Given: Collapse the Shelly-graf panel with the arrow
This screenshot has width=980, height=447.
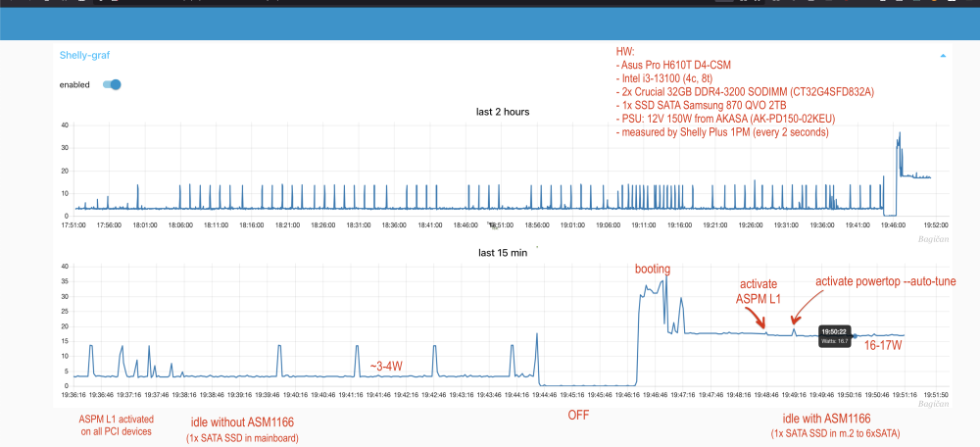Looking at the screenshot, I should coord(943,56).
